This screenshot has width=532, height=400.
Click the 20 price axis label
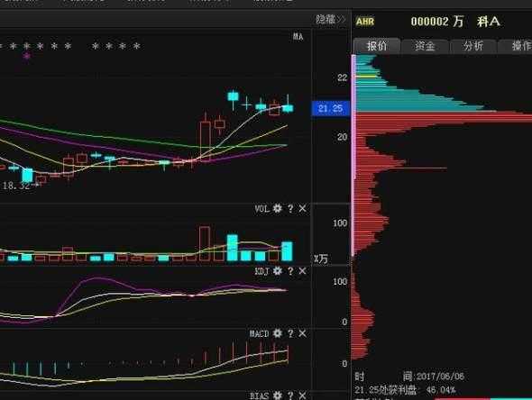[343, 137]
